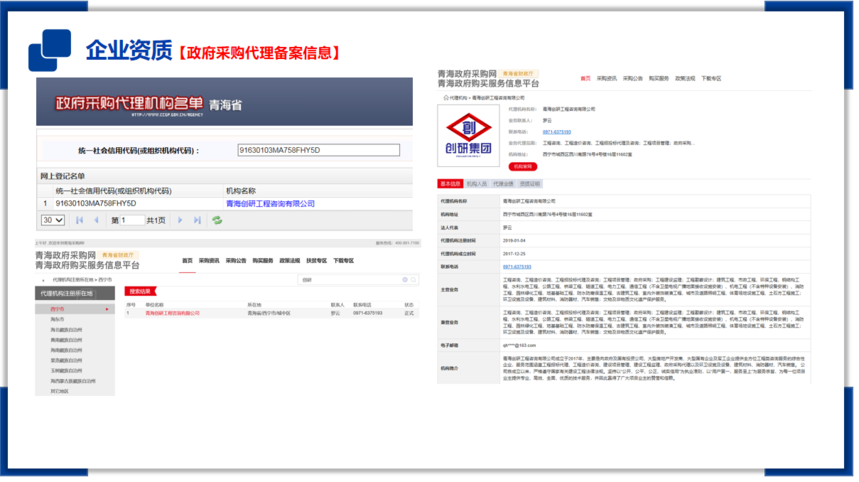This screenshot has width=859, height=482.
Task: Click 网上登记名单 section title
Action: pyautogui.click(x=62, y=176)
